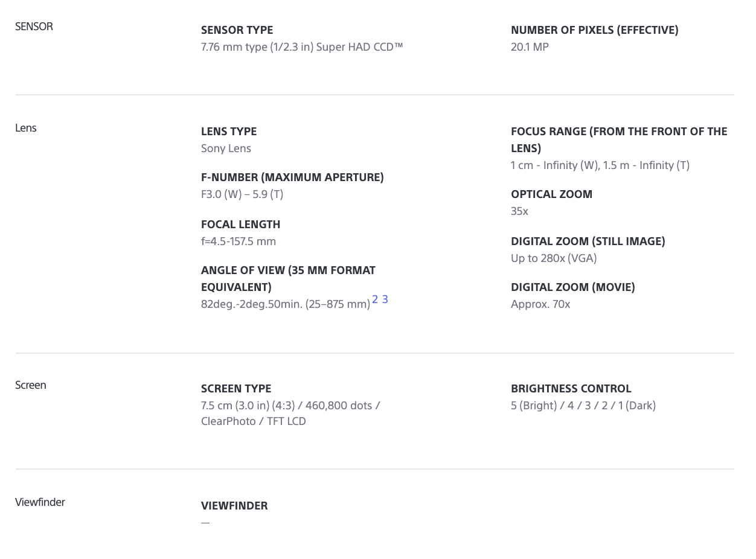This screenshot has width=756, height=559.
Task: Click the 20.1 MP pixel count value
Action: coord(530,47)
